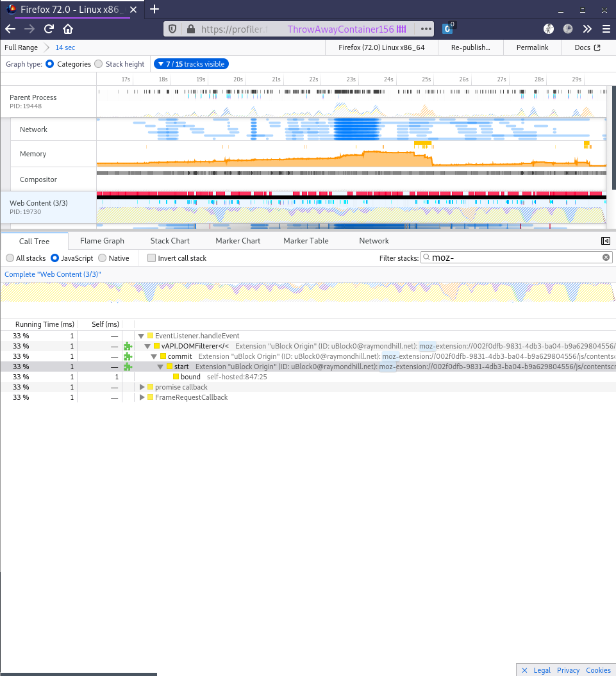This screenshot has width=616, height=676.
Task: Switch to the Stack Chart tab
Action: click(x=170, y=241)
